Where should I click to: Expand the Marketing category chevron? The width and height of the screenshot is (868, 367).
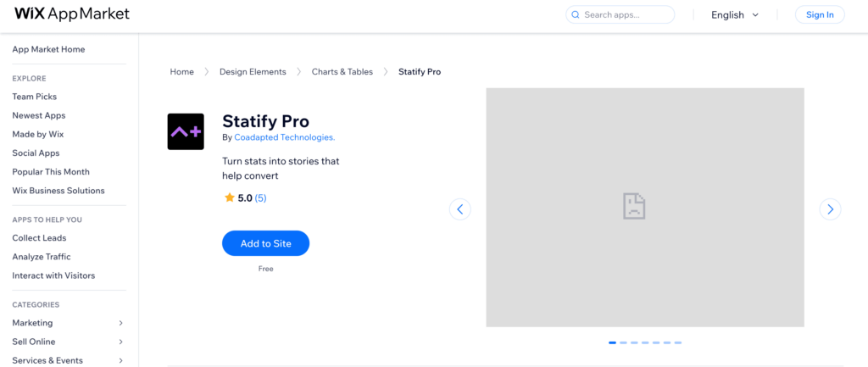pos(120,323)
